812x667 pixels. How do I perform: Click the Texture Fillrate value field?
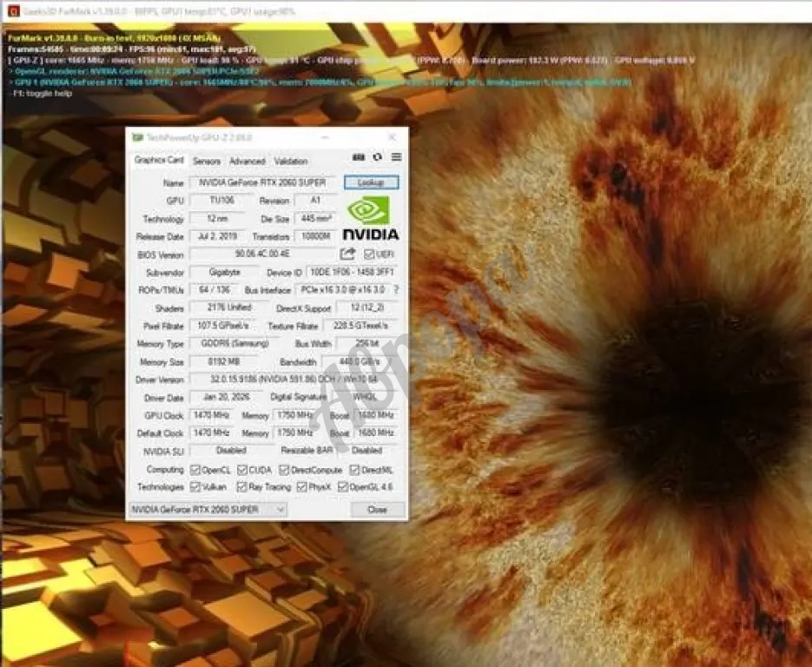(361, 325)
